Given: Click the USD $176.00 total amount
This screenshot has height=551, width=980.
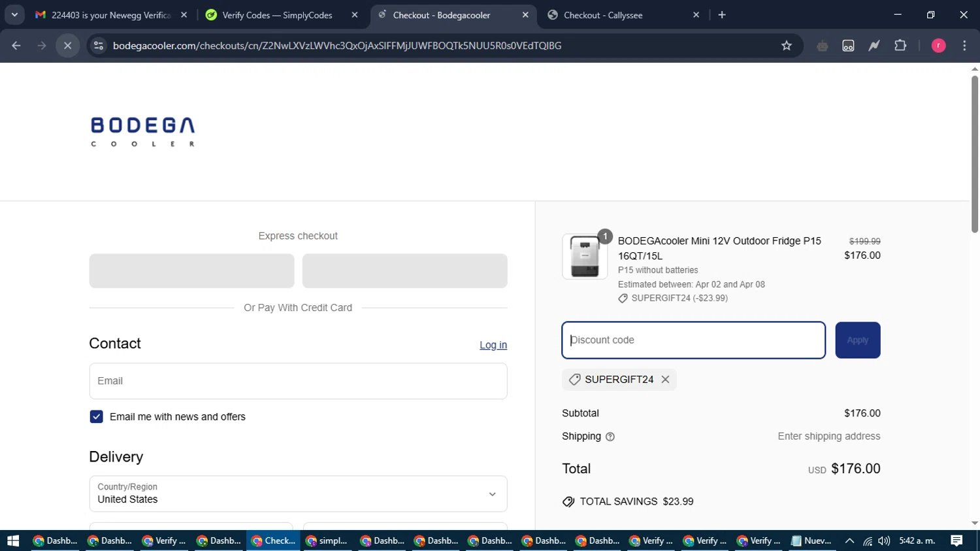Looking at the screenshot, I should pyautogui.click(x=844, y=469).
